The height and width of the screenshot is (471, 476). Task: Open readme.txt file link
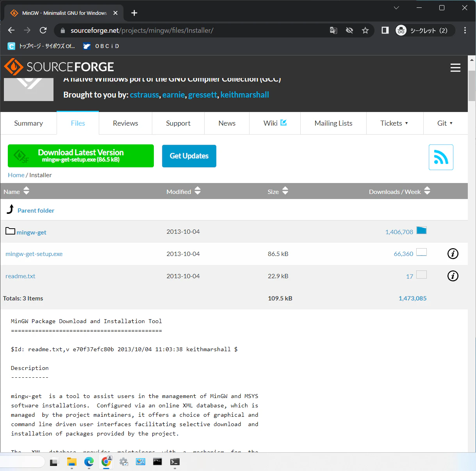coord(20,276)
